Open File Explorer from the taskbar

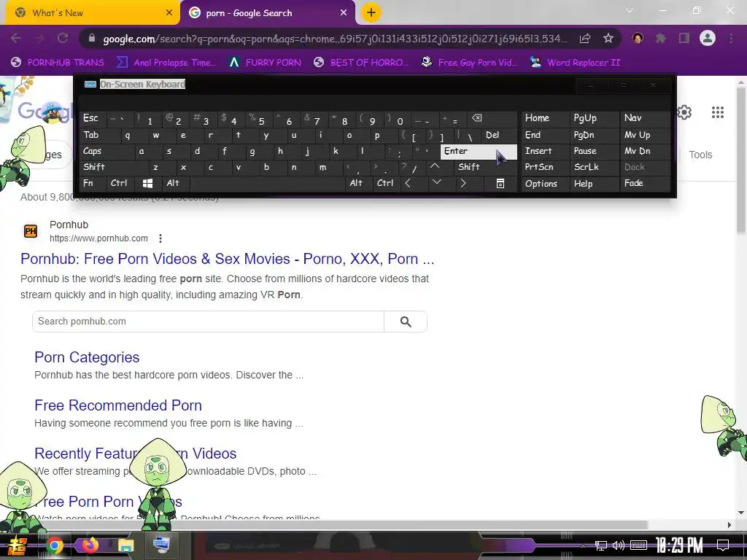click(126, 545)
